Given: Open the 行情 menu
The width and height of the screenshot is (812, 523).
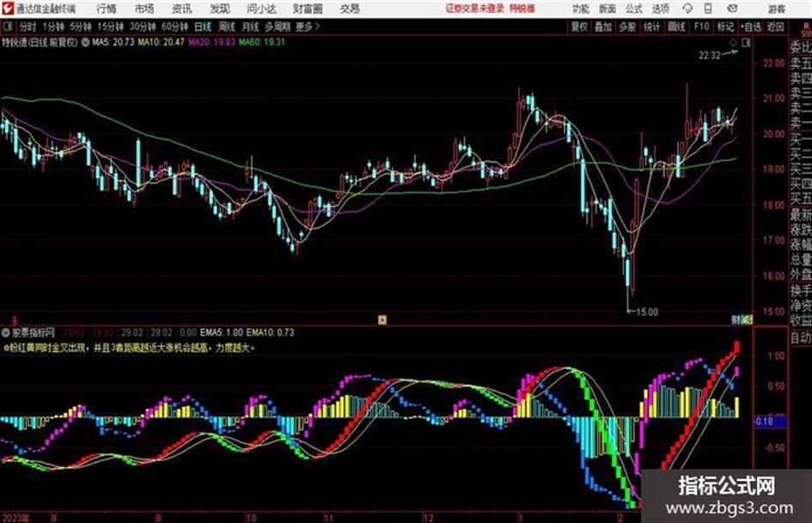Looking at the screenshot, I should point(107,9).
